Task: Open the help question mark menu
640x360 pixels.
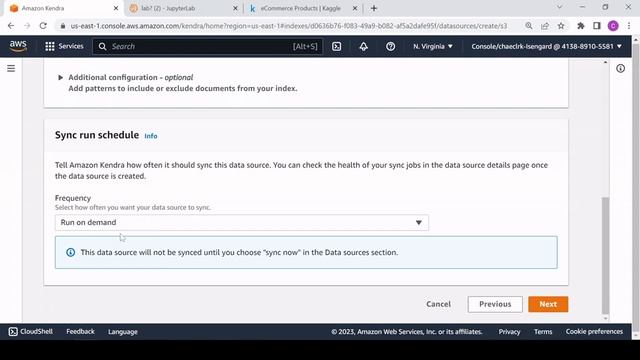Action: [390, 46]
